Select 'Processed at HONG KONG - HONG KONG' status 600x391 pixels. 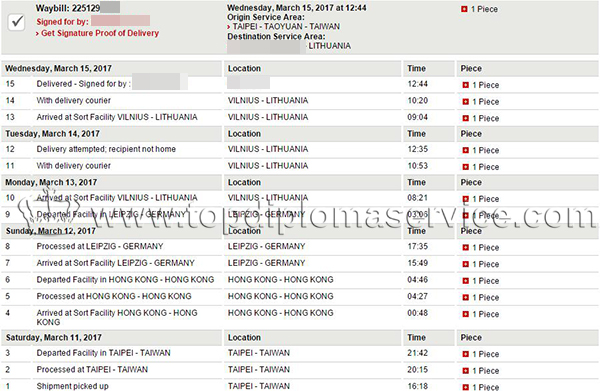[x=114, y=297]
